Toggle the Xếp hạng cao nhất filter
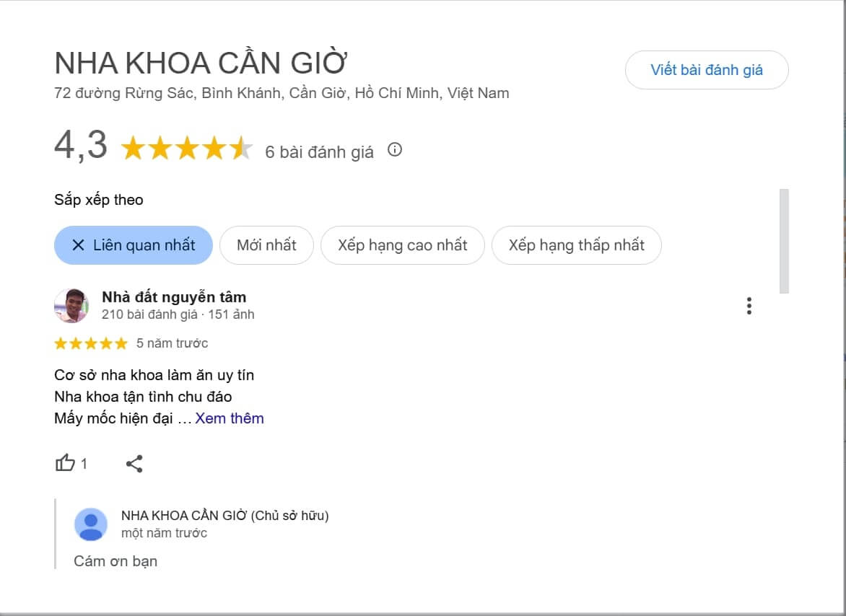The width and height of the screenshot is (846, 616). coord(402,245)
